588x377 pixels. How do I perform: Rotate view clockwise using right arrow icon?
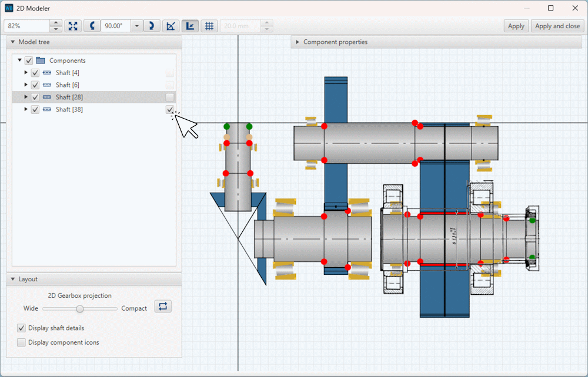(x=151, y=26)
